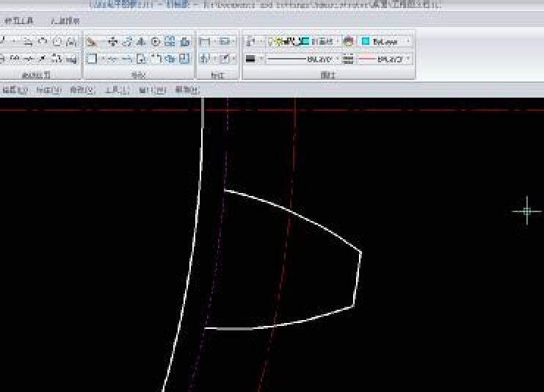Open the 标注(N) menu

pyautogui.click(x=48, y=90)
